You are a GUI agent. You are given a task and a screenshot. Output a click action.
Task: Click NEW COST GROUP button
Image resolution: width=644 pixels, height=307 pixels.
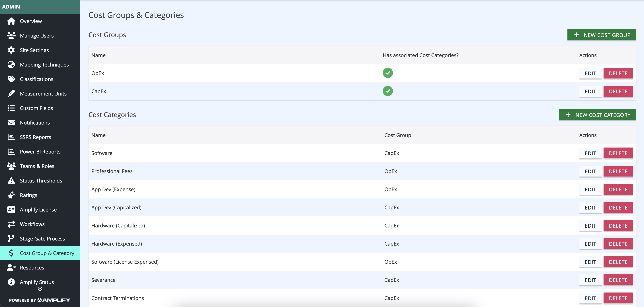coord(602,35)
